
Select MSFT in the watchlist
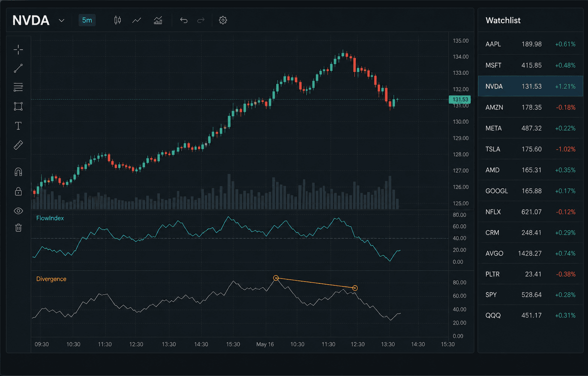click(x=530, y=65)
